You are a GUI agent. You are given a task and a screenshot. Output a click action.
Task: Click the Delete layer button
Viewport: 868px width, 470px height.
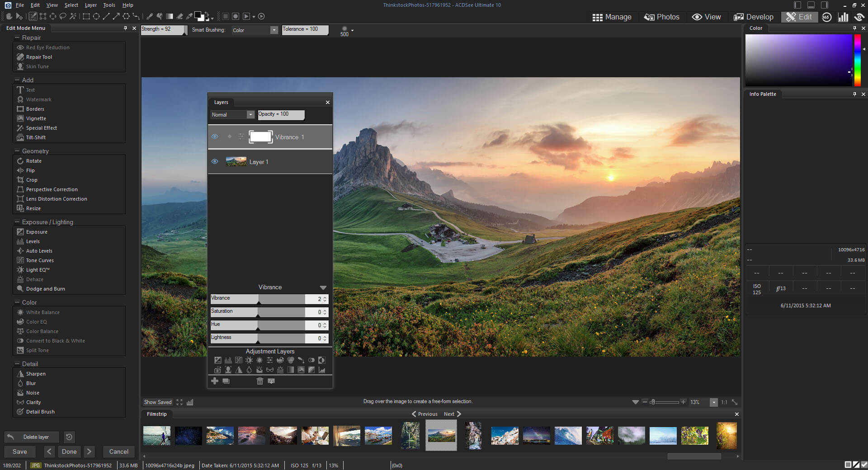pyautogui.click(x=32, y=437)
